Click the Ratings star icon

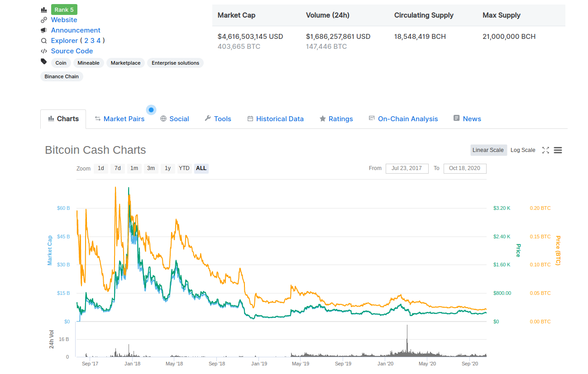pyautogui.click(x=323, y=118)
